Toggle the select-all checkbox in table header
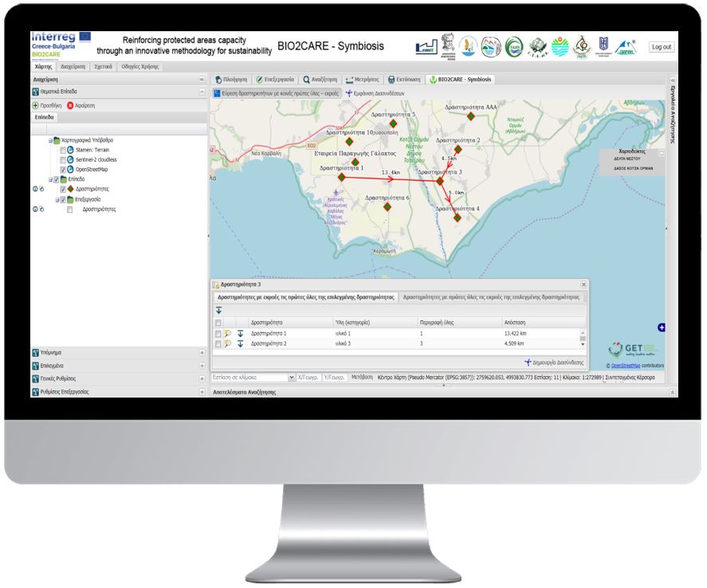 (218, 323)
